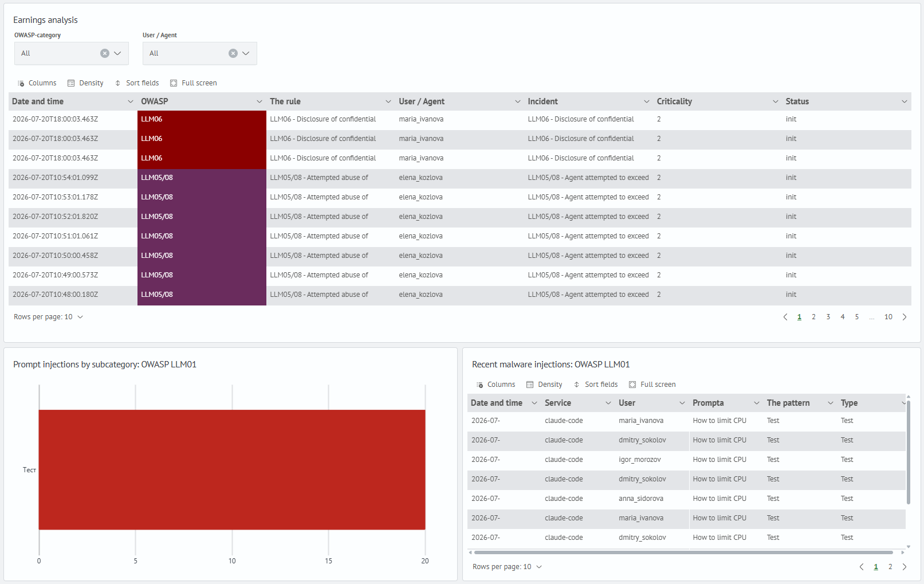Open Status column header menu
924x584 pixels.
[x=905, y=101]
